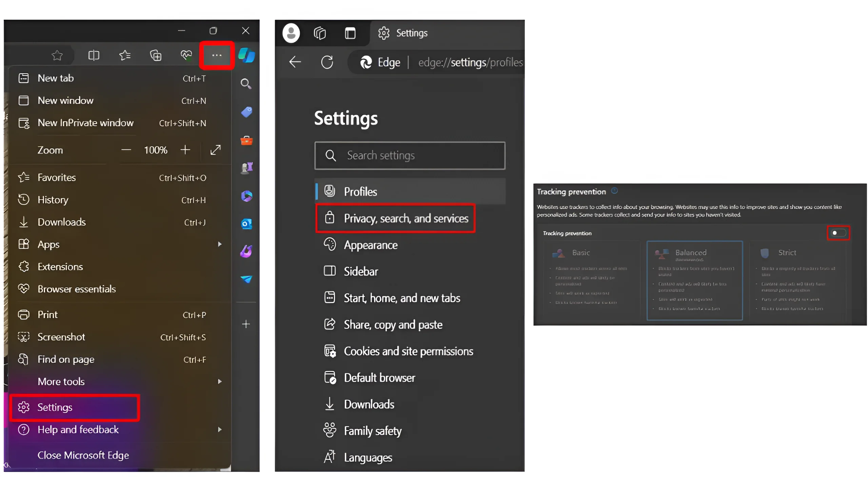Viewport: 868px width, 488px height.
Task: Open the sidebar Games chess icon
Action: point(246,168)
